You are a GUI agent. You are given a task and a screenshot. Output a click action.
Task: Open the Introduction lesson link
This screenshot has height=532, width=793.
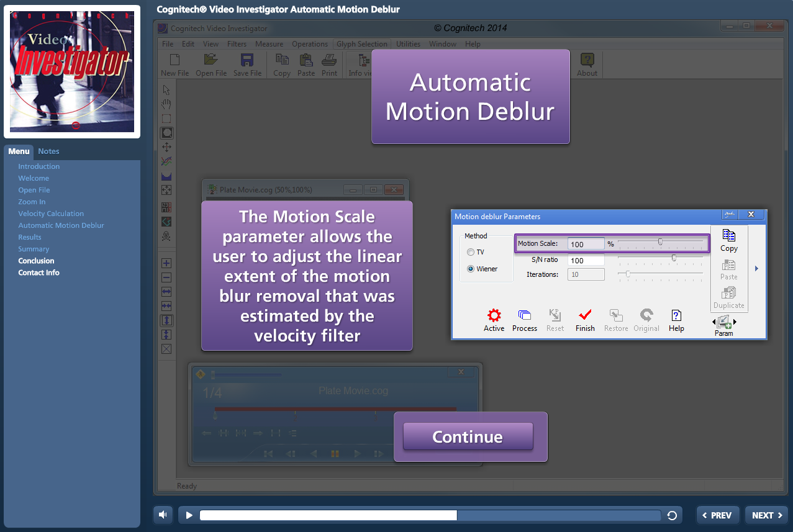coord(39,166)
